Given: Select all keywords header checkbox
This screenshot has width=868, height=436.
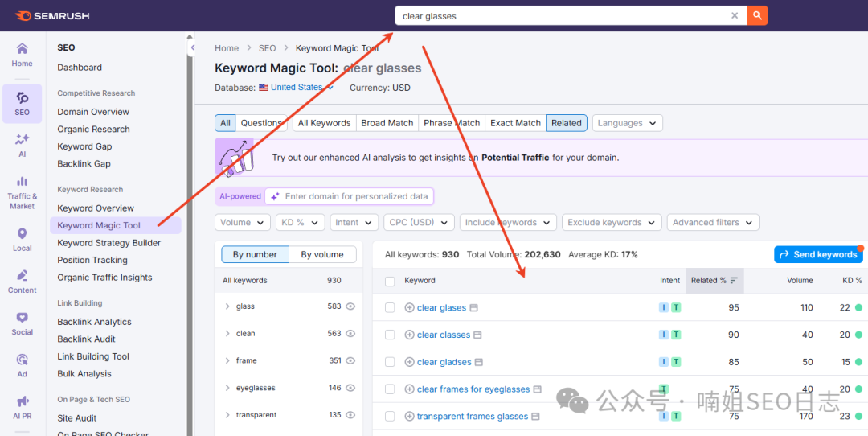Looking at the screenshot, I should click(390, 281).
